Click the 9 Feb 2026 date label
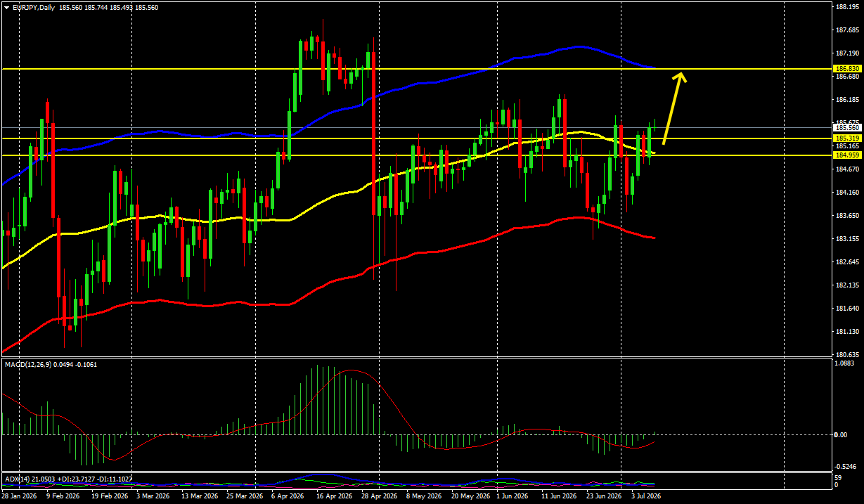 pyautogui.click(x=63, y=496)
